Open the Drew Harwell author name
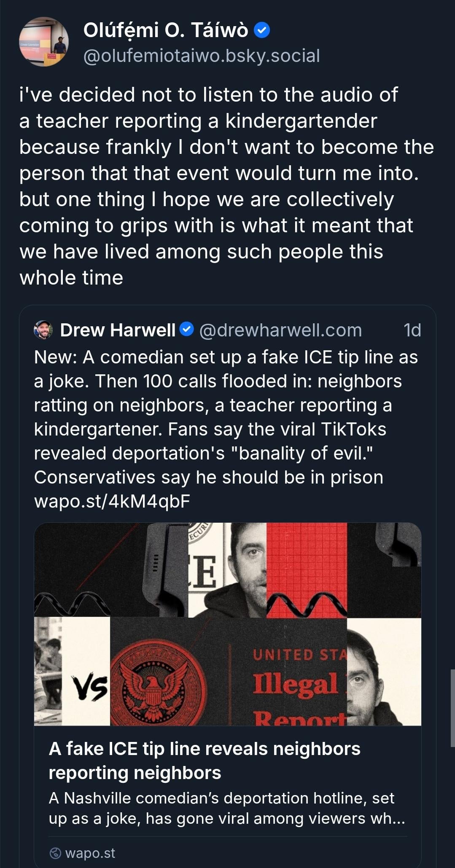The image size is (455, 868). [117, 330]
